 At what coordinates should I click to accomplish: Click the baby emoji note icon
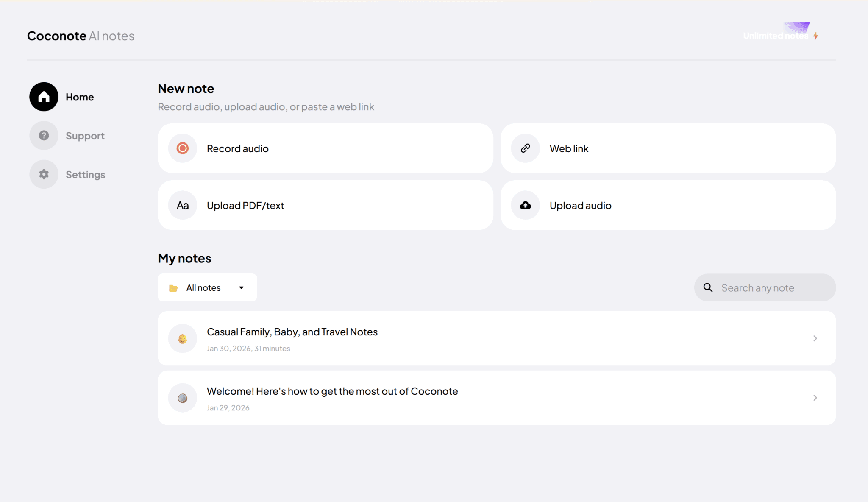pyautogui.click(x=183, y=339)
